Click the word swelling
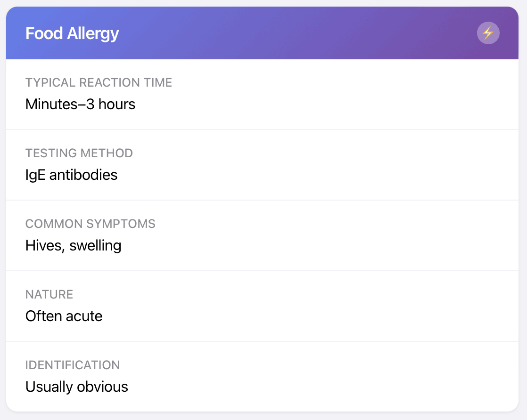 95,245
